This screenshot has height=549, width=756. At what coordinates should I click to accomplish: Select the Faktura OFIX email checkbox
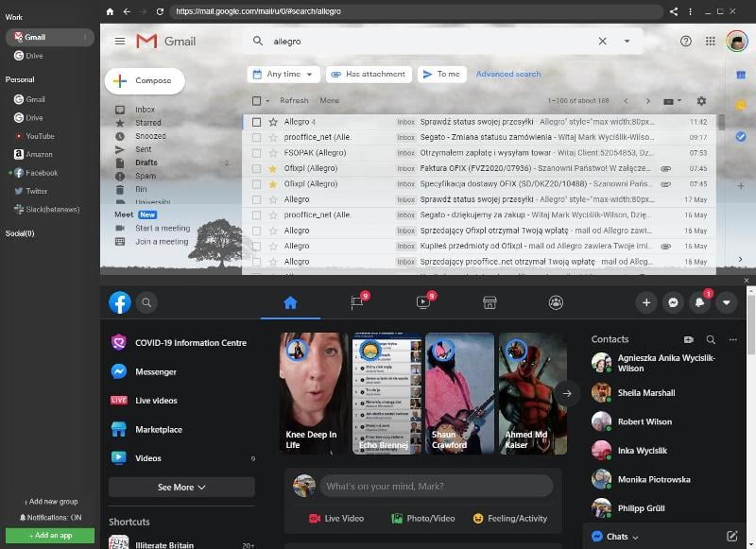tap(256, 169)
